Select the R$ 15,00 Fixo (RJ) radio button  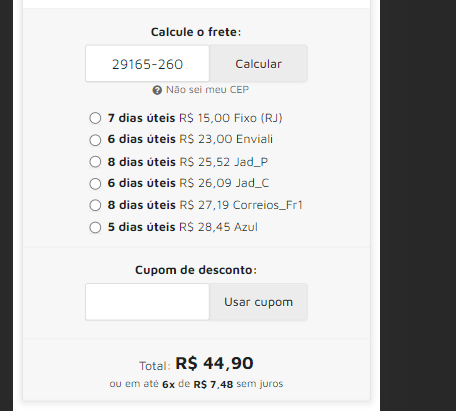pyautogui.click(x=95, y=118)
